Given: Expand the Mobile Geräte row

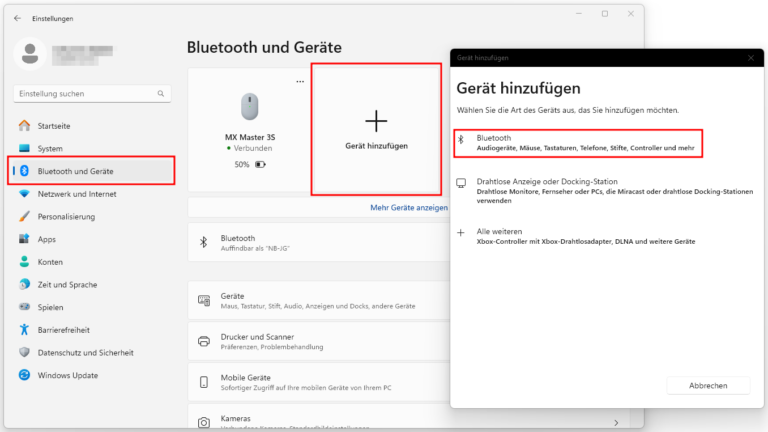Looking at the screenshot, I should pyautogui.click(x=320, y=382).
